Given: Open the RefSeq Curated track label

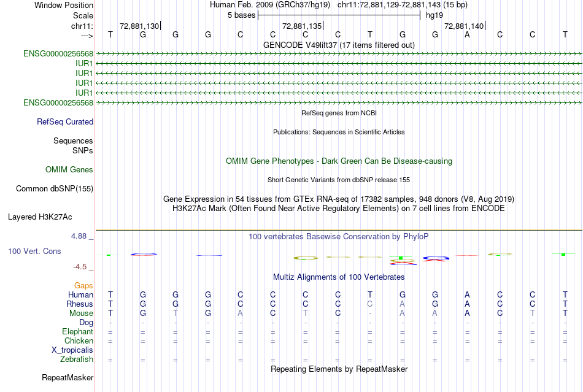Looking at the screenshot, I should coord(65,122).
